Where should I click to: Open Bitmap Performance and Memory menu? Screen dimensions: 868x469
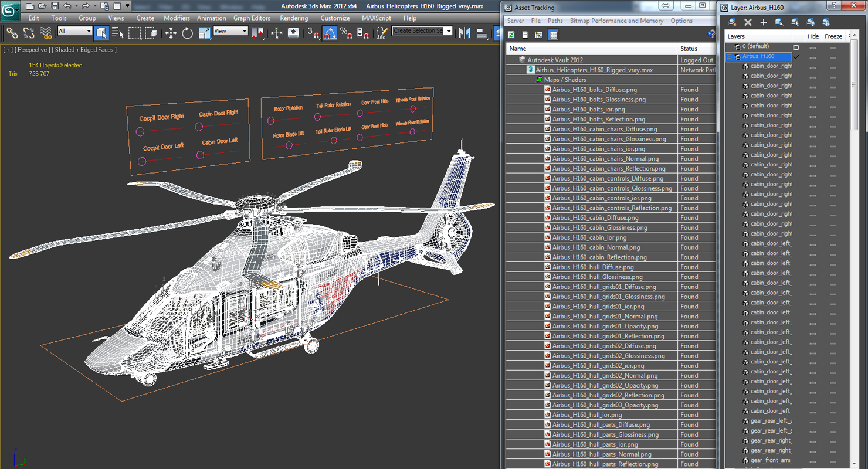coord(617,21)
